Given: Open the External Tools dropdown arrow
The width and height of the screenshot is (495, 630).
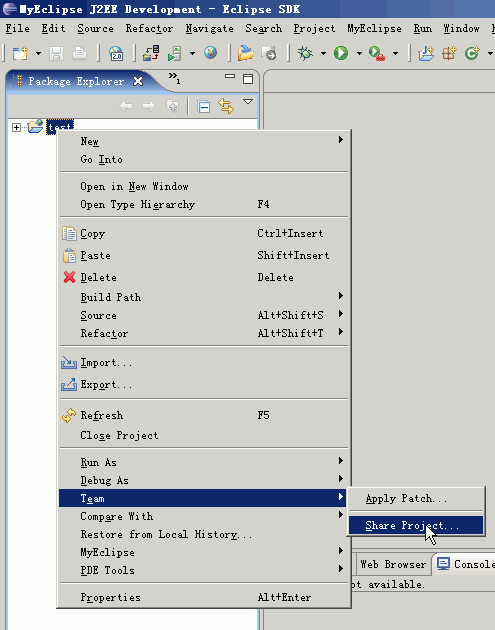Looking at the screenshot, I should point(395,53).
